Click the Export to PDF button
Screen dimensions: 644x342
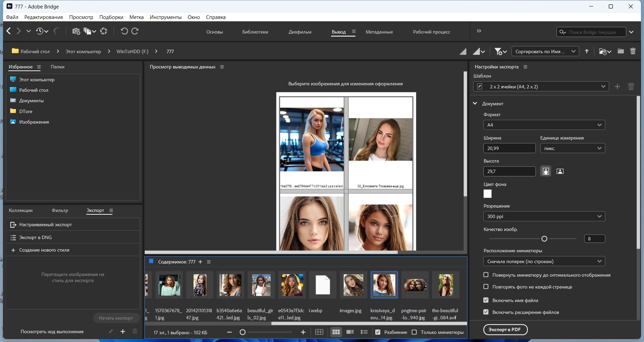[x=505, y=329]
